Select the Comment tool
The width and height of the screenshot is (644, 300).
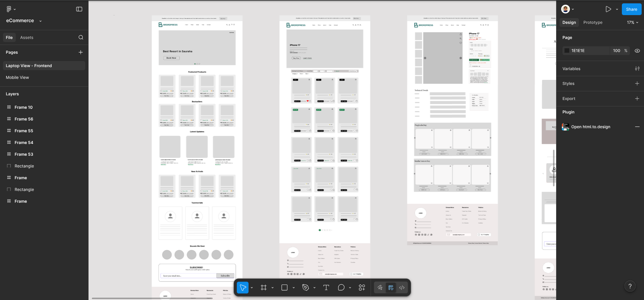pos(341,288)
